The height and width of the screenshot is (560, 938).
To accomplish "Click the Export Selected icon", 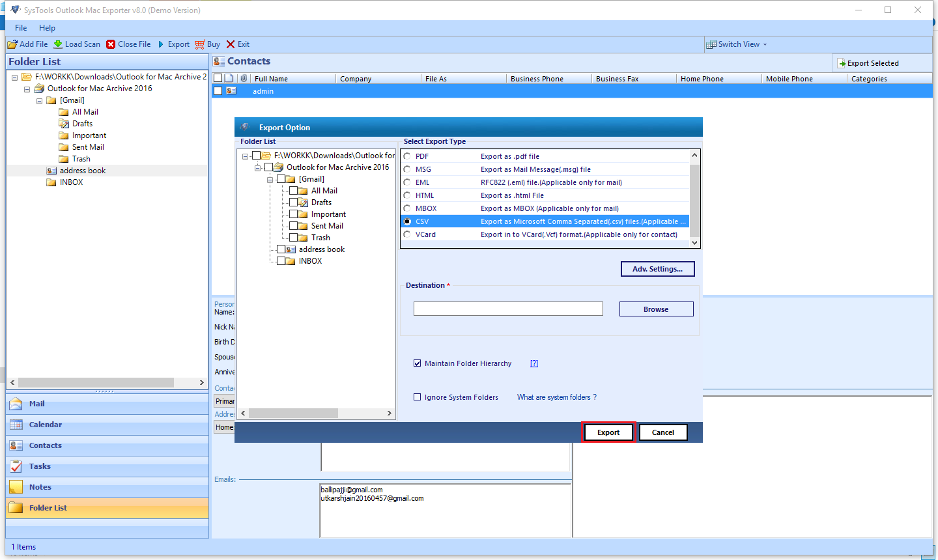I will tap(841, 63).
